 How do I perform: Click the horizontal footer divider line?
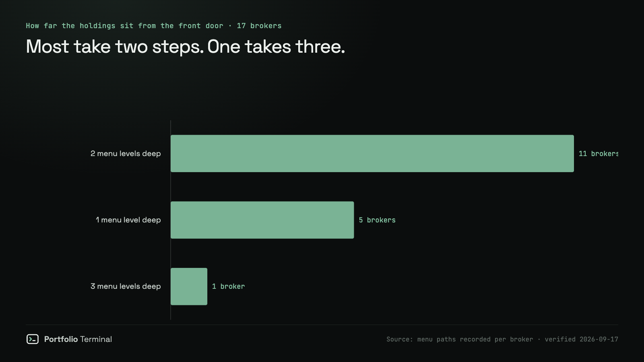[322, 325]
